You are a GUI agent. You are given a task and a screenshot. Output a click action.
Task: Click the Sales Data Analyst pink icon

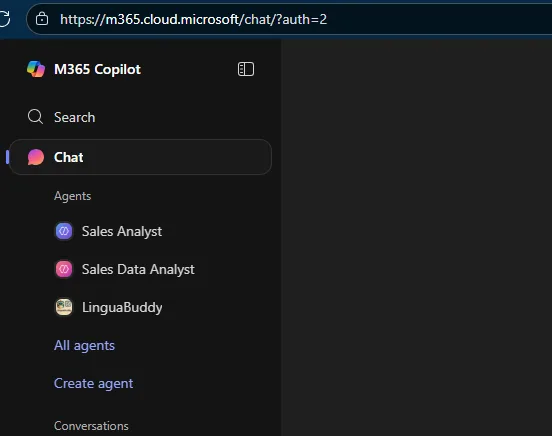64,269
